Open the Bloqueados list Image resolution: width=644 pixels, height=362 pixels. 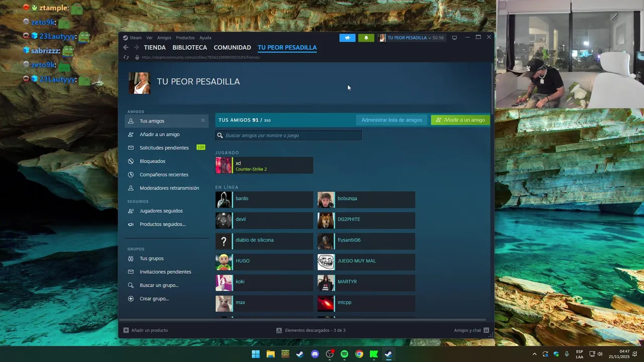tap(167, 161)
